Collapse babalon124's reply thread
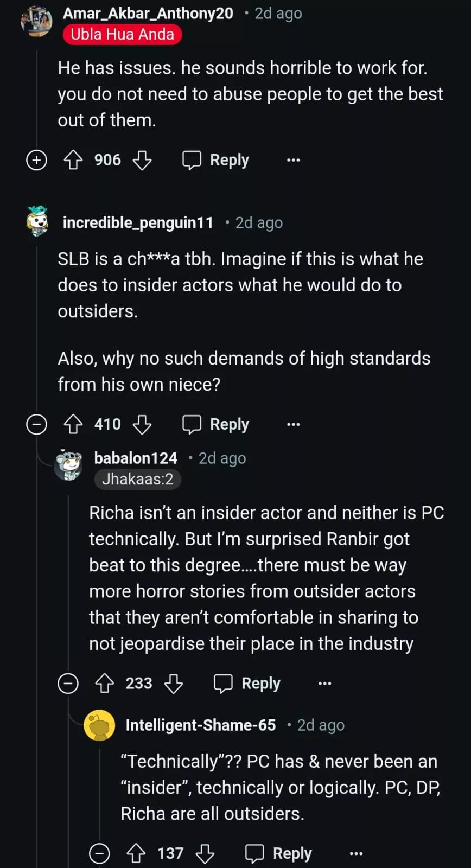This screenshot has height=868, width=471. click(x=68, y=684)
